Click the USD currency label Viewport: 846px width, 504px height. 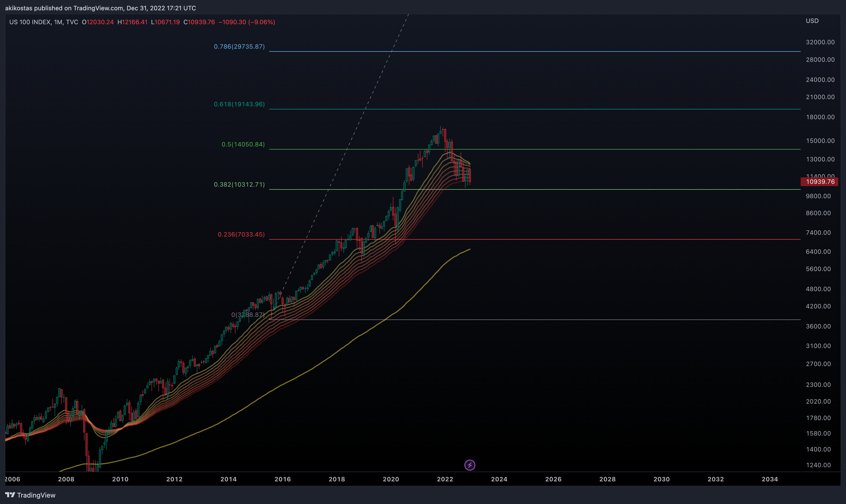(812, 21)
